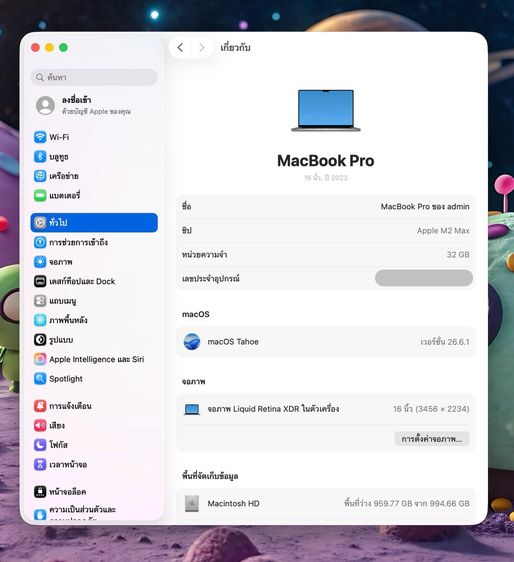Click the account avatar for sign in (ลงชื่อเข้า)
Image resolution: width=514 pixels, height=562 pixels.
(46, 105)
